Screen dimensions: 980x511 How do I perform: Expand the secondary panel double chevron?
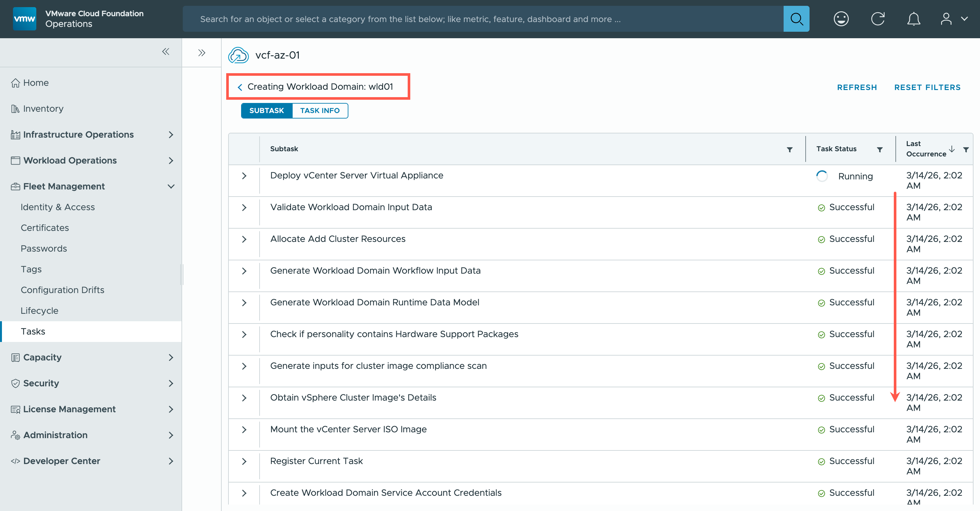tap(202, 53)
